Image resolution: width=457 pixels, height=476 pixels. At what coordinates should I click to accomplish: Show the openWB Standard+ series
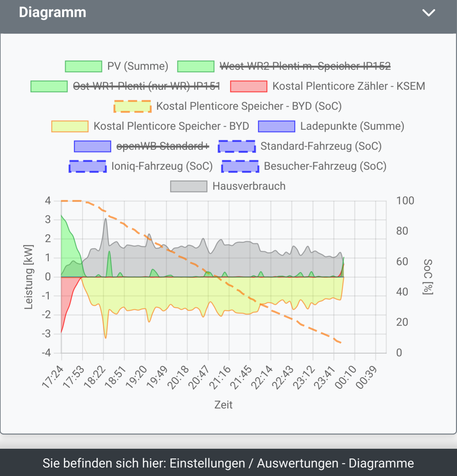163,146
